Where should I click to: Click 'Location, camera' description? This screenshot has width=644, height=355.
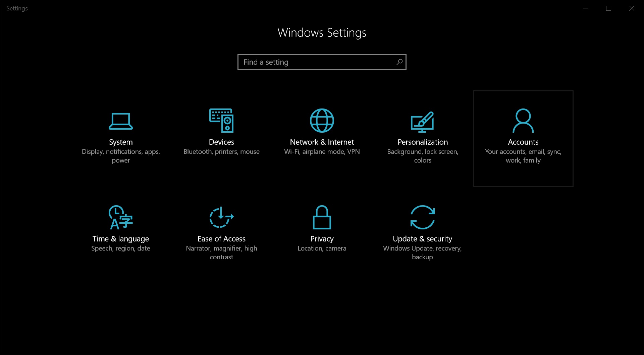click(322, 248)
